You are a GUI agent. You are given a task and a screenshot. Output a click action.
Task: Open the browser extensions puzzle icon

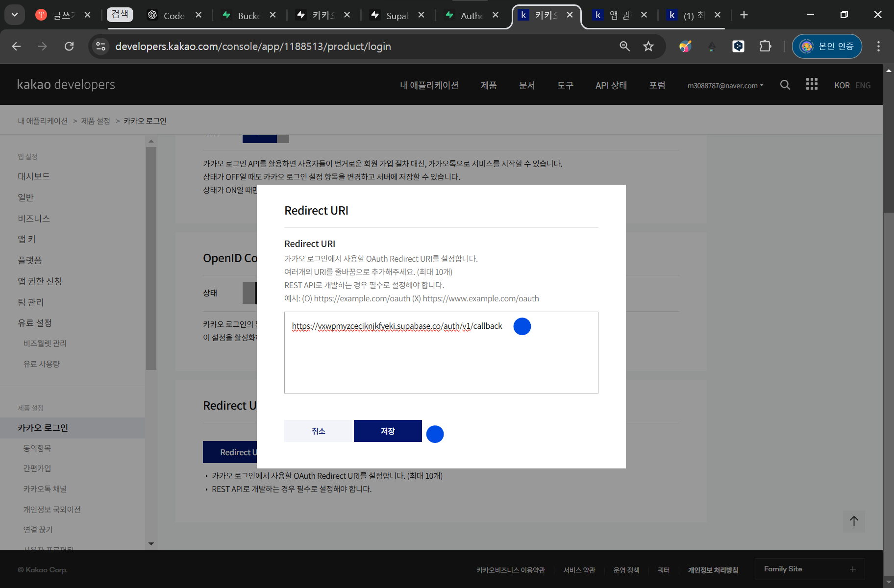click(765, 46)
